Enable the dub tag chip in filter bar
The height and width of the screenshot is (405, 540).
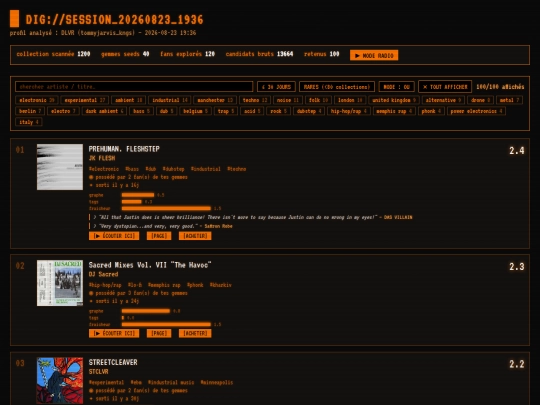pyautogui.click(x=166, y=111)
